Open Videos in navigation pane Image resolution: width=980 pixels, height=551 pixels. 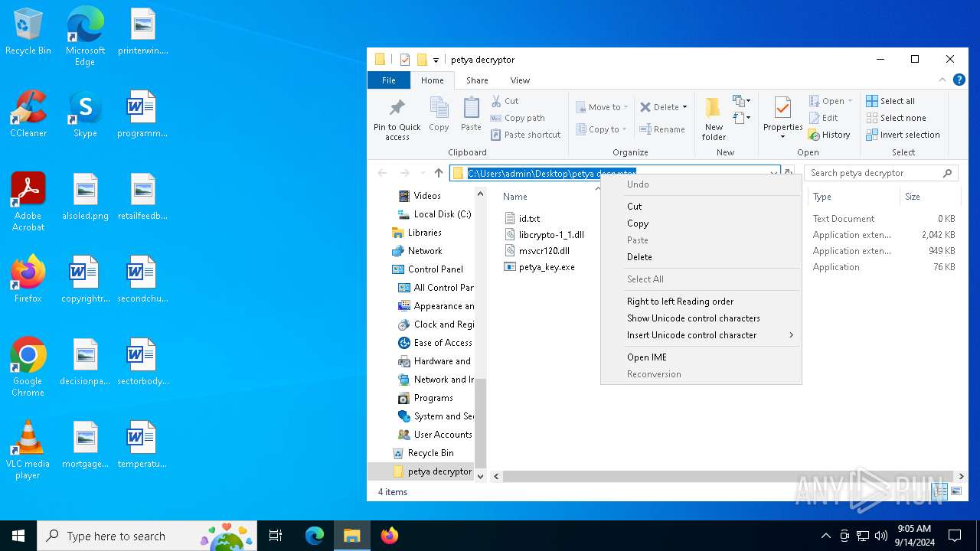426,196
